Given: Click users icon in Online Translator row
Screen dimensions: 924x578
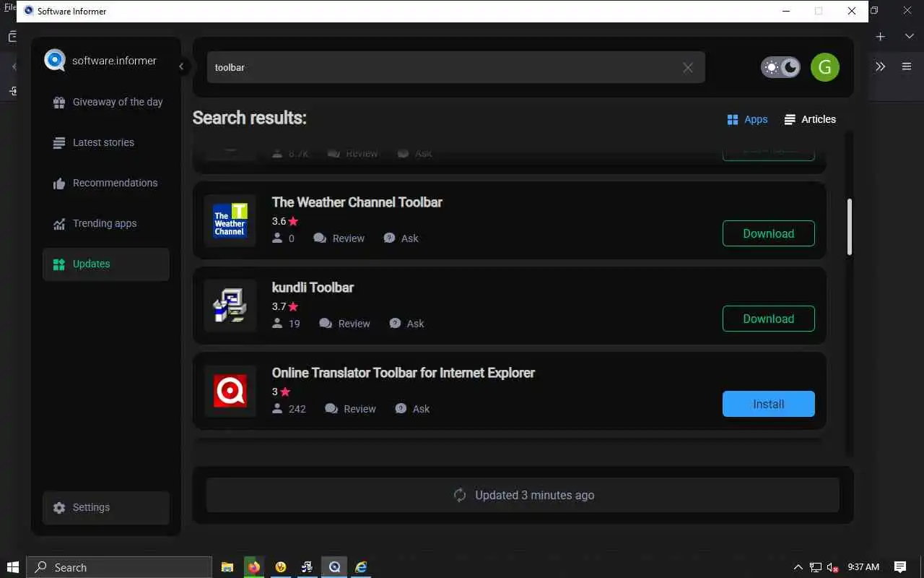Looking at the screenshot, I should coord(277,408).
